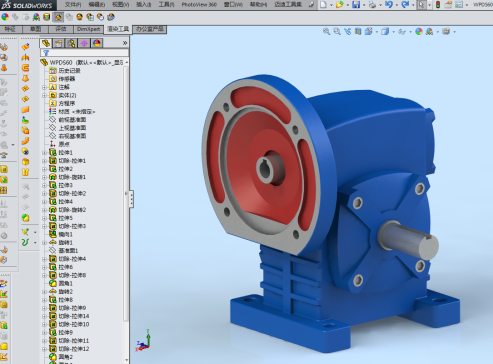Select the 圆角1 fillet feature
This screenshot has width=493, height=364.
(x=61, y=283)
